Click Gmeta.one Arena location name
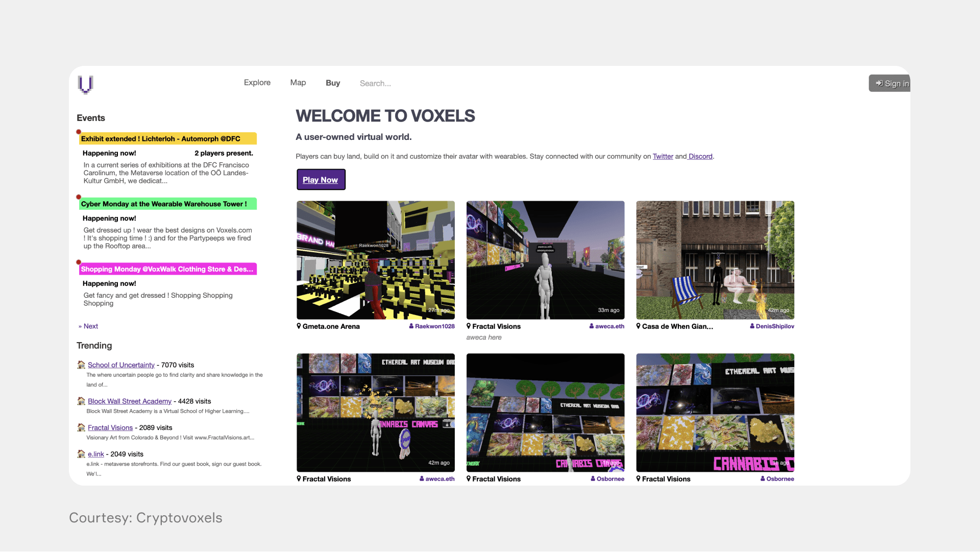Screen dimensions: 980x552 tap(331, 327)
